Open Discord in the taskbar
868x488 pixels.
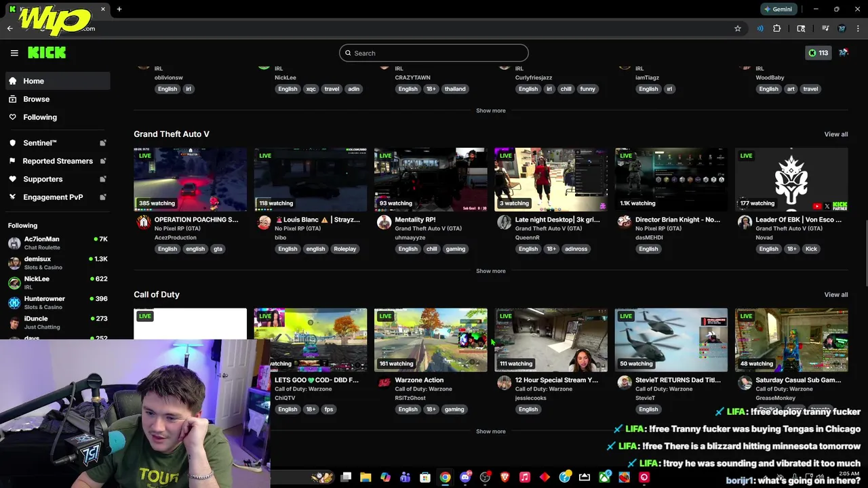pyautogui.click(x=465, y=477)
